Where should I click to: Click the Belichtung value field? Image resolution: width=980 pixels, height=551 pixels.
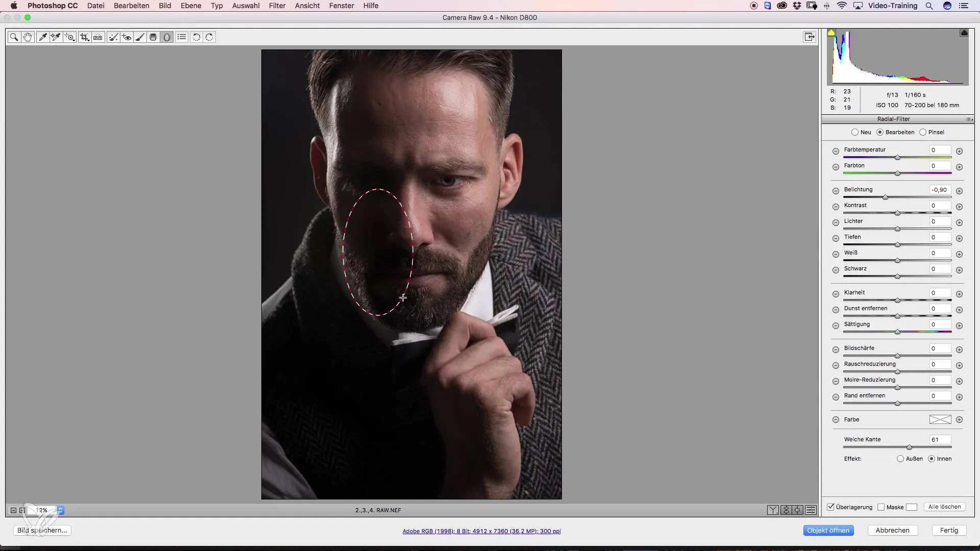[940, 190]
